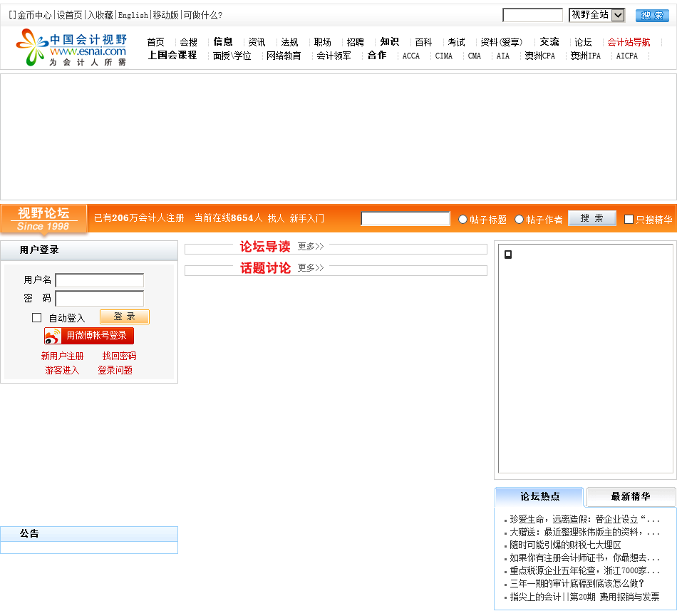Open the 游客进入 link
677x616 pixels.
[x=62, y=370]
